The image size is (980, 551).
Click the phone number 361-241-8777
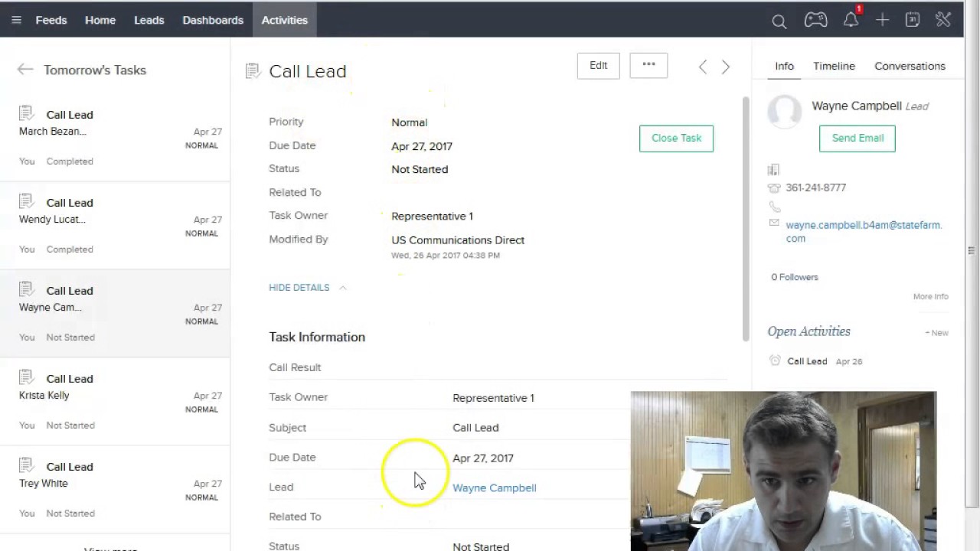click(x=815, y=187)
